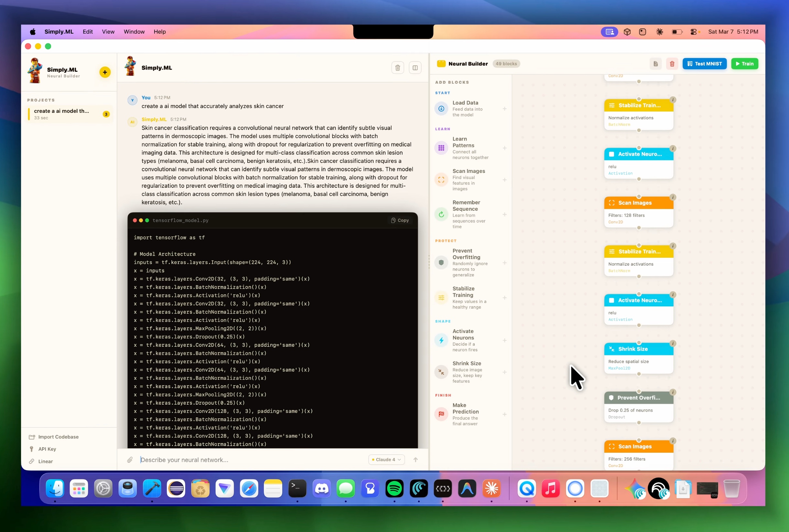Click the green Train button
The width and height of the screenshot is (789, 532).
point(744,63)
